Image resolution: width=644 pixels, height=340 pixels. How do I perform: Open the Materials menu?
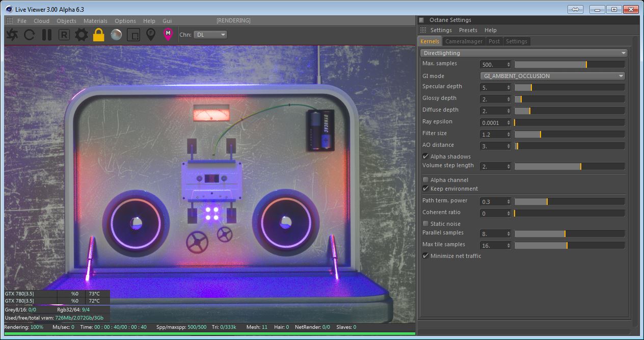(96, 21)
